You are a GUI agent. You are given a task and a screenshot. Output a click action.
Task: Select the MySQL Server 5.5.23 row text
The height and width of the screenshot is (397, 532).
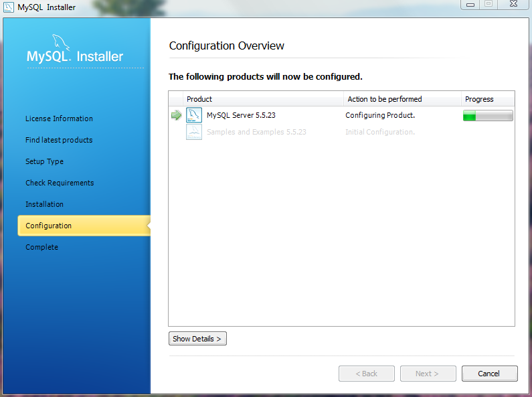[241, 115]
